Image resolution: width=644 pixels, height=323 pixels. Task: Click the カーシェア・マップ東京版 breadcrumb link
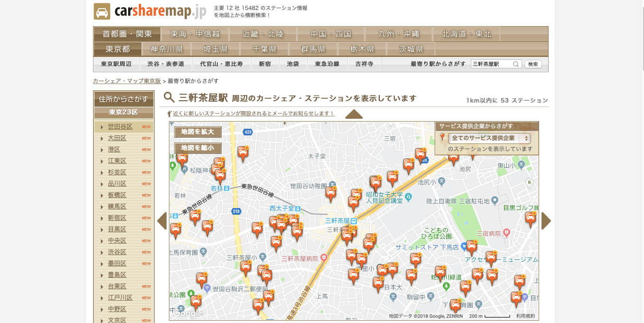127,81
